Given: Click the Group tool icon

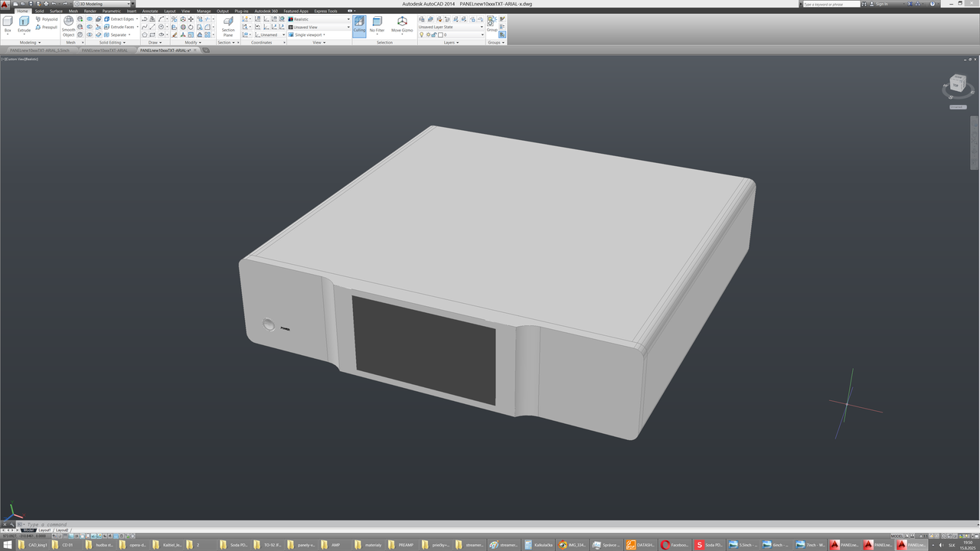Looking at the screenshot, I should point(492,24).
